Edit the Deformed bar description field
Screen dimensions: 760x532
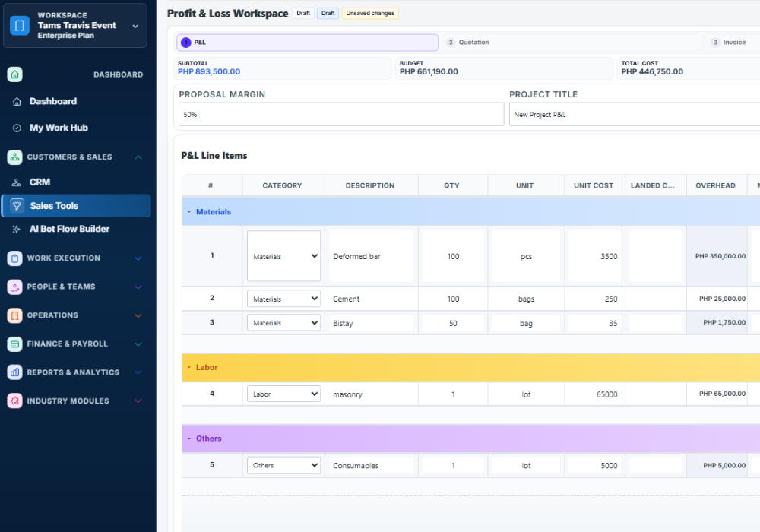pyautogui.click(x=372, y=256)
